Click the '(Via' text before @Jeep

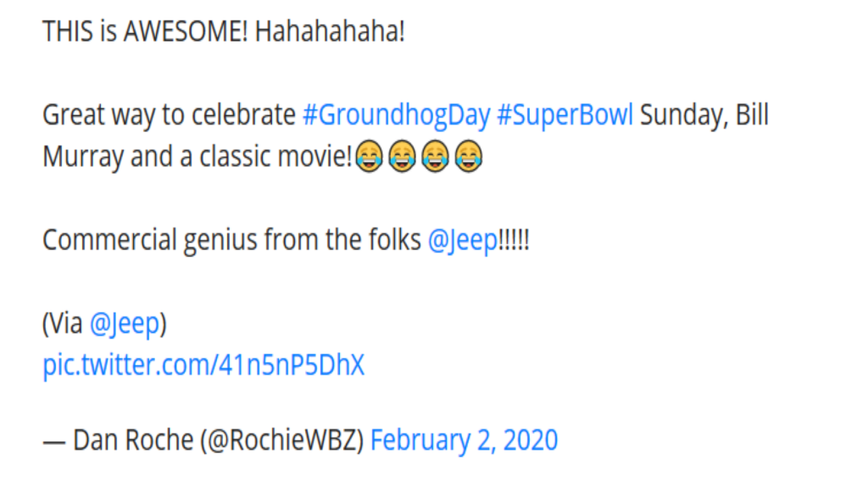pos(63,324)
